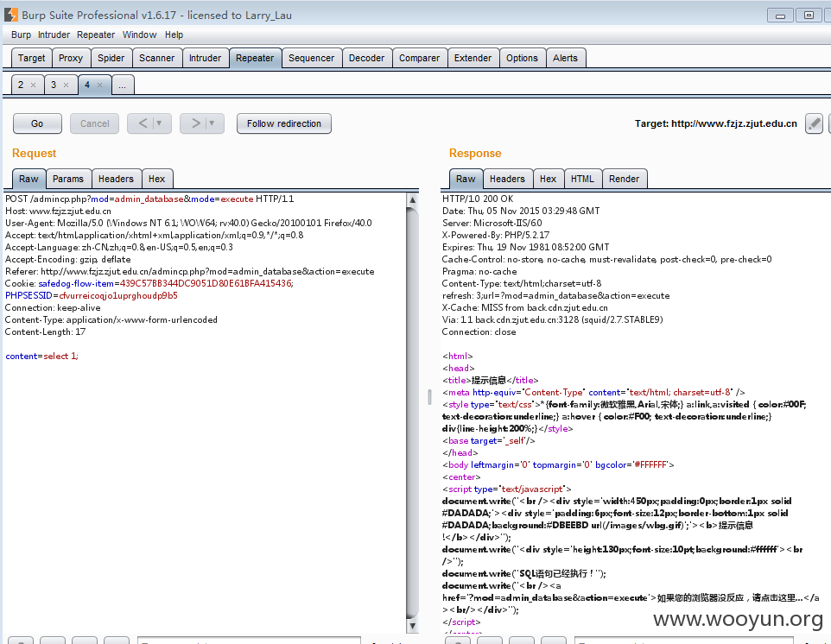Open the Decoder tab

point(367,58)
